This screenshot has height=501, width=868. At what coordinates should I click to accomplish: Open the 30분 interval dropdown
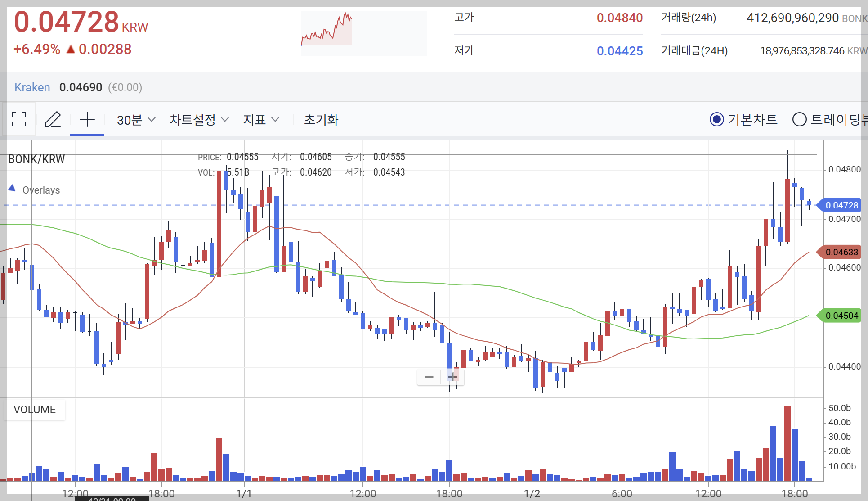click(136, 120)
